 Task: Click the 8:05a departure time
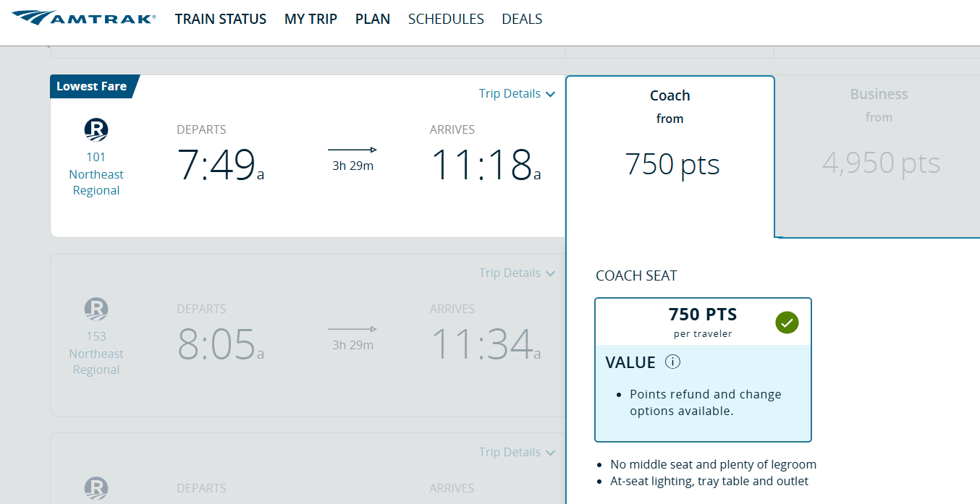[x=221, y=343]
